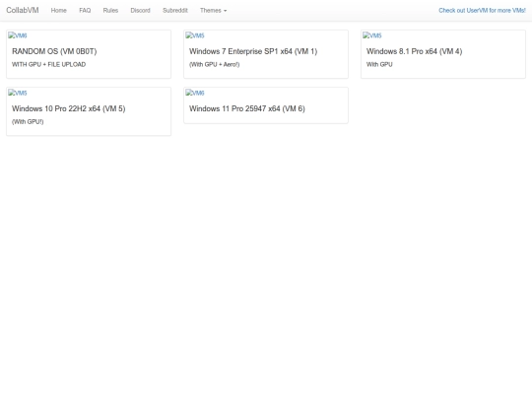The width and height of the screenshot is (532, 399).
Task: Click broken thumbnail of Windows 10 card
Action: (18, 93)
